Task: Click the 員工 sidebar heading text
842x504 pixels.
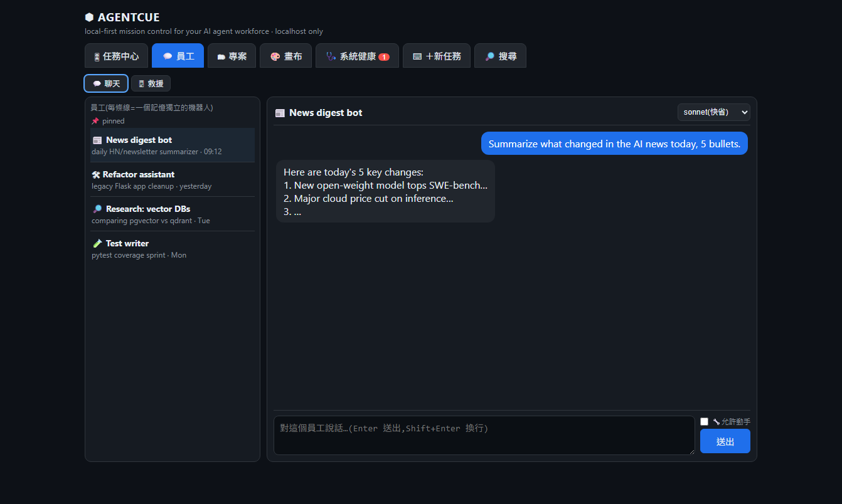Action: 152,108
